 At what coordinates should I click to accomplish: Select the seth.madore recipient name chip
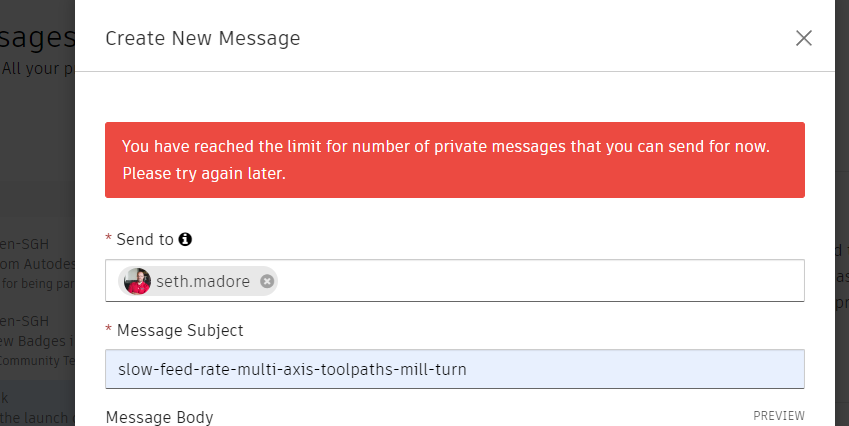[205, 282]
